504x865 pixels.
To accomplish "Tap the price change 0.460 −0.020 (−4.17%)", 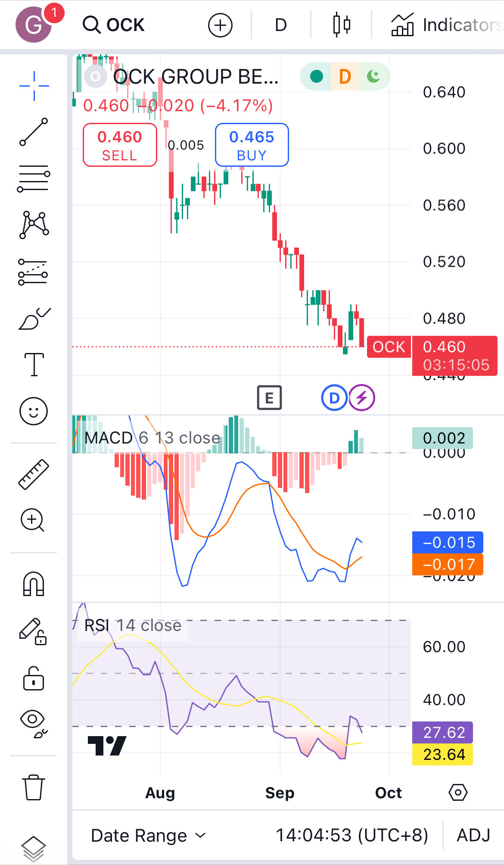I will click(x=178, y=106).
